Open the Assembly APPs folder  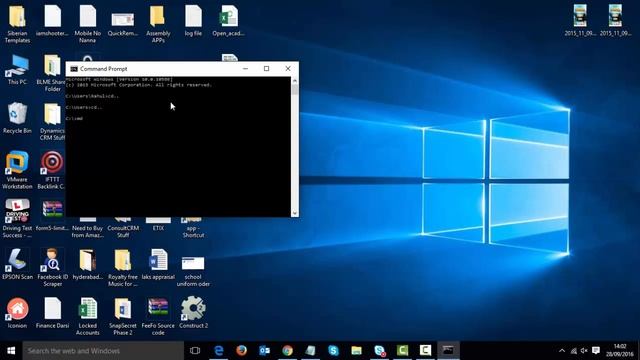click(158, 24)
